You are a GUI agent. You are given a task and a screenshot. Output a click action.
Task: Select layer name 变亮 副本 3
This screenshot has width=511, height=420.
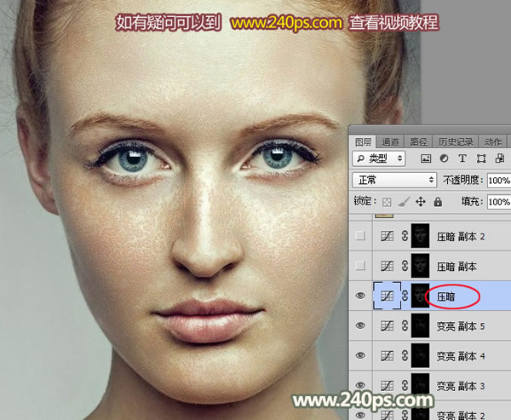click(461, 387)
